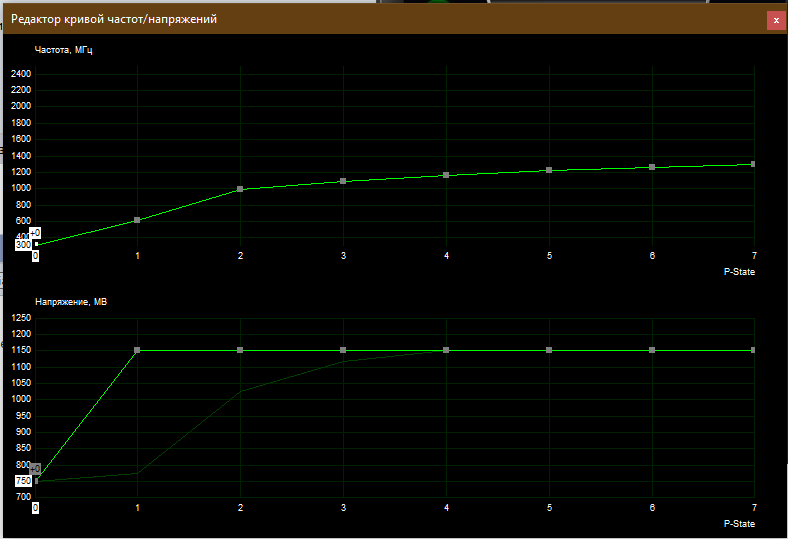Click the 1250 tick on voltage axis
This screenshot has height=539, width=788.
pos(21,318)
